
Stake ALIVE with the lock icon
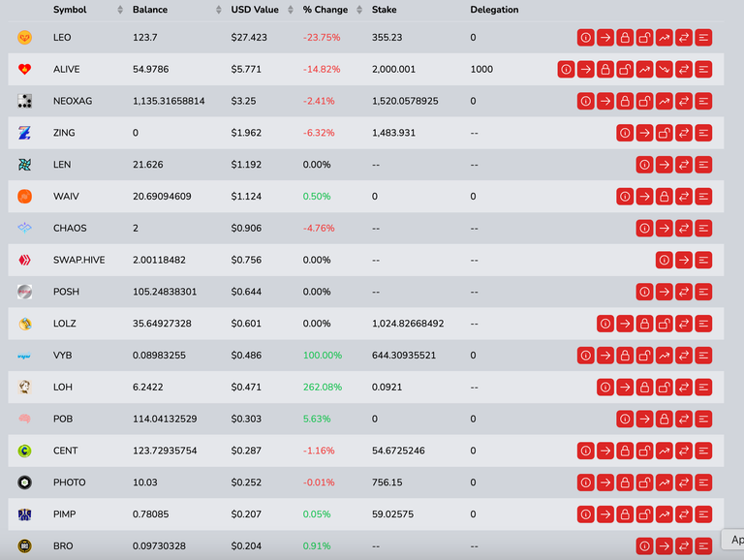tap(605, 70)
